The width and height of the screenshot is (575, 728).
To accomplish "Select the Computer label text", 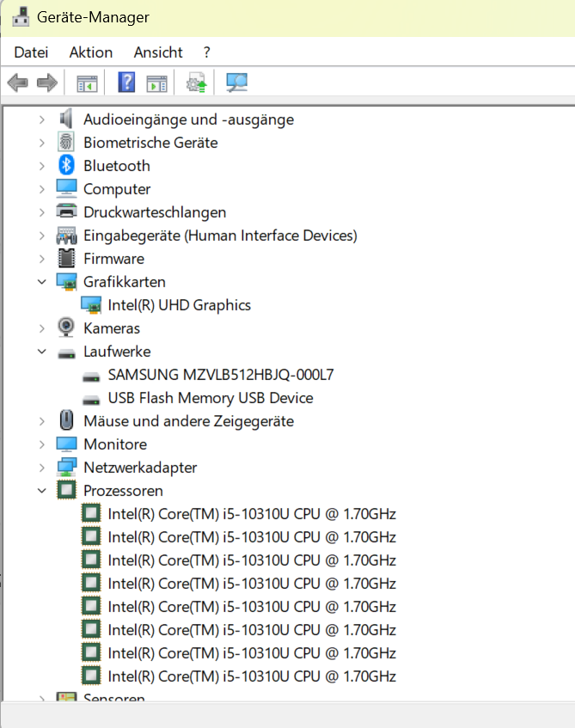I will pos(117,189).
